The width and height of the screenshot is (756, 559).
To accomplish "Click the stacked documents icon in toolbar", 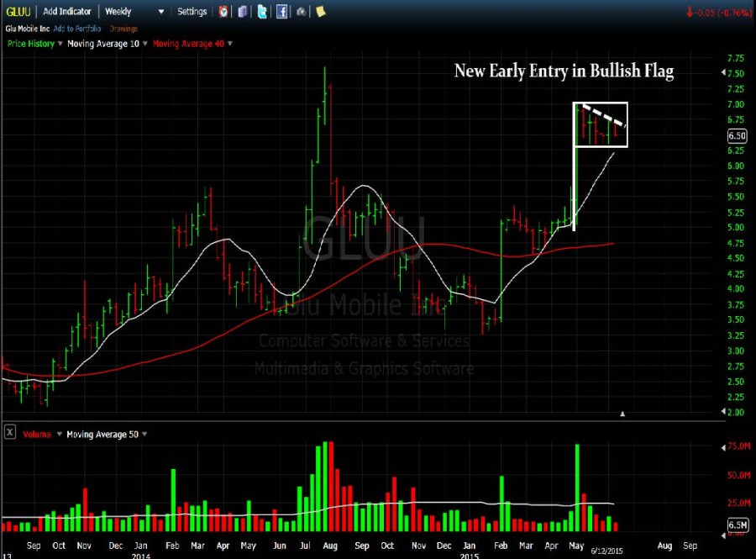I will click(243, 12).
